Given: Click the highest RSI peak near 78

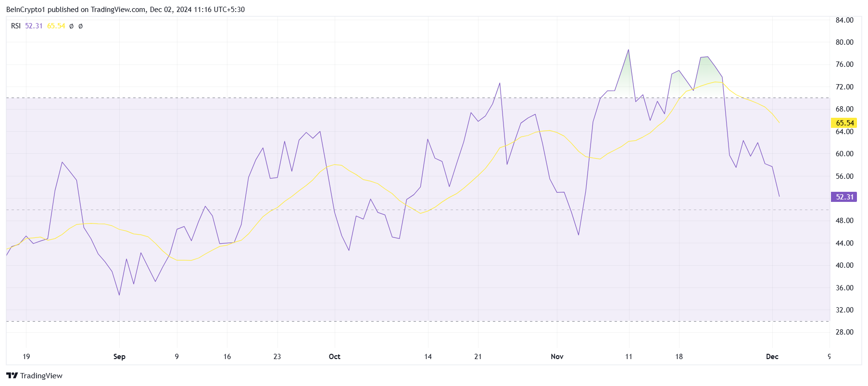Looking at the screenshot, I should pos(628,50).
